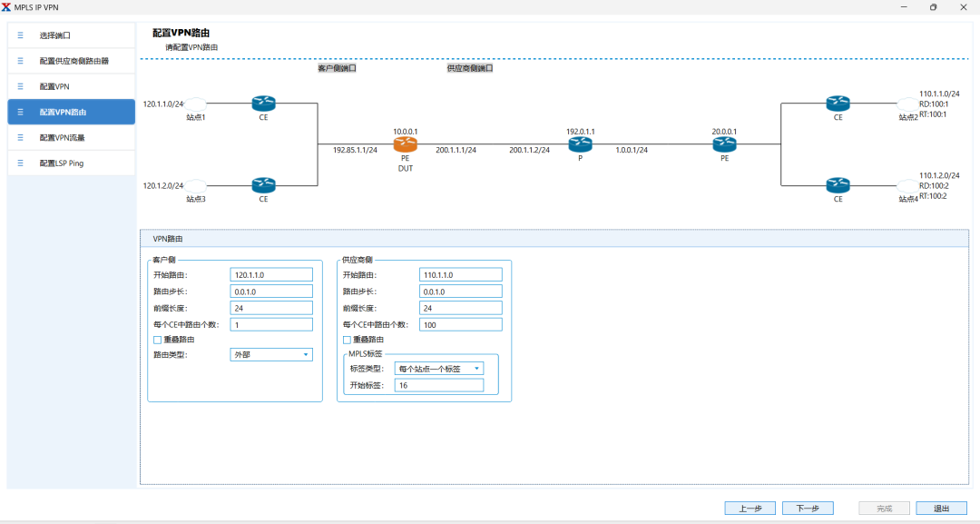Click the 下一步 button

808,509
